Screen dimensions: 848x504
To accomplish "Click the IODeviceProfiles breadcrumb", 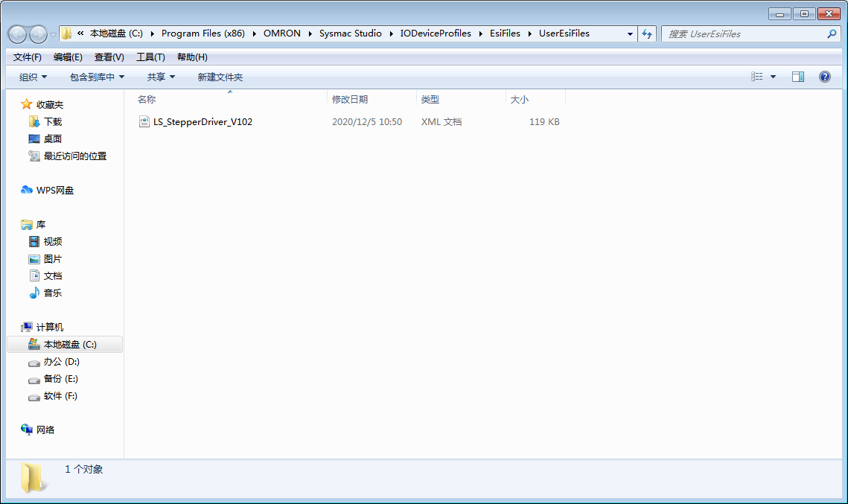I will point(436,34).
